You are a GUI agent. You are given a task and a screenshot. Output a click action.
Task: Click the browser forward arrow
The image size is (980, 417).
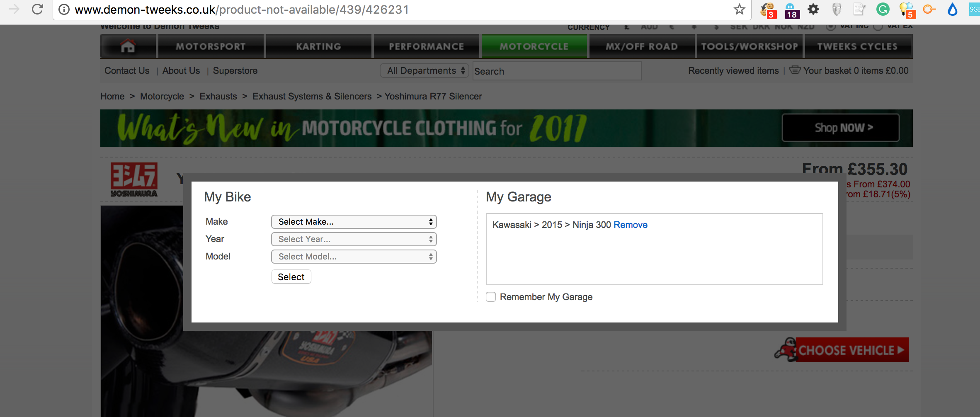tap(14, 9)
